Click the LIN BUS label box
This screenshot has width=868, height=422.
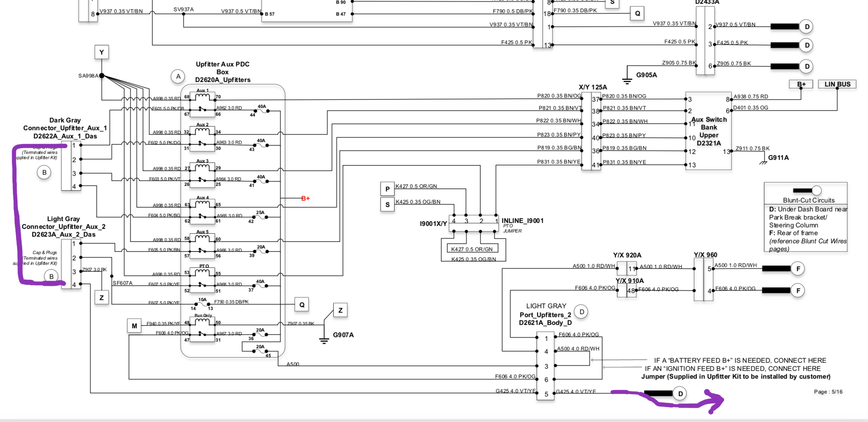point(837,84)
